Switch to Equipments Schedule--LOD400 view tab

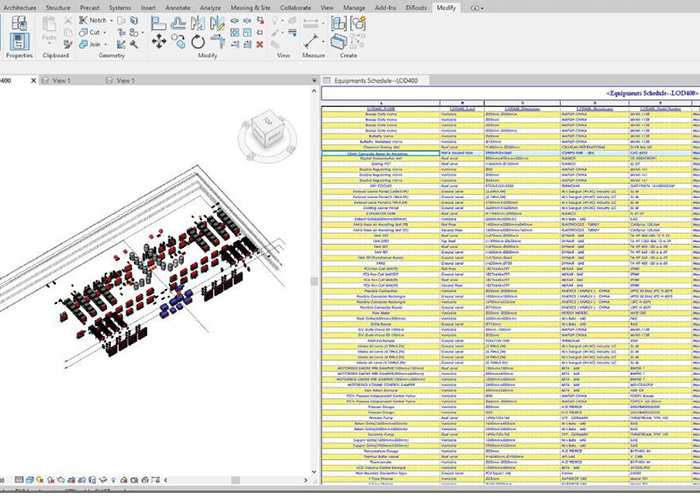point(375,81)
